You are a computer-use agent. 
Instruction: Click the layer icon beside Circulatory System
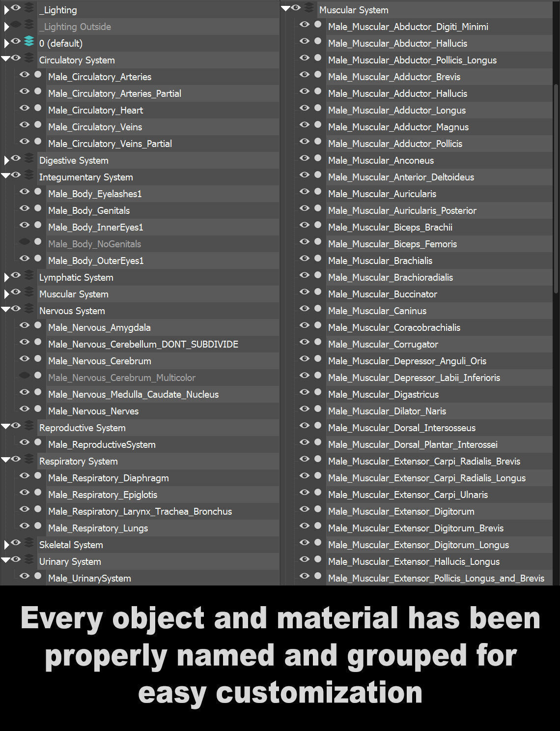click(29, 58)
